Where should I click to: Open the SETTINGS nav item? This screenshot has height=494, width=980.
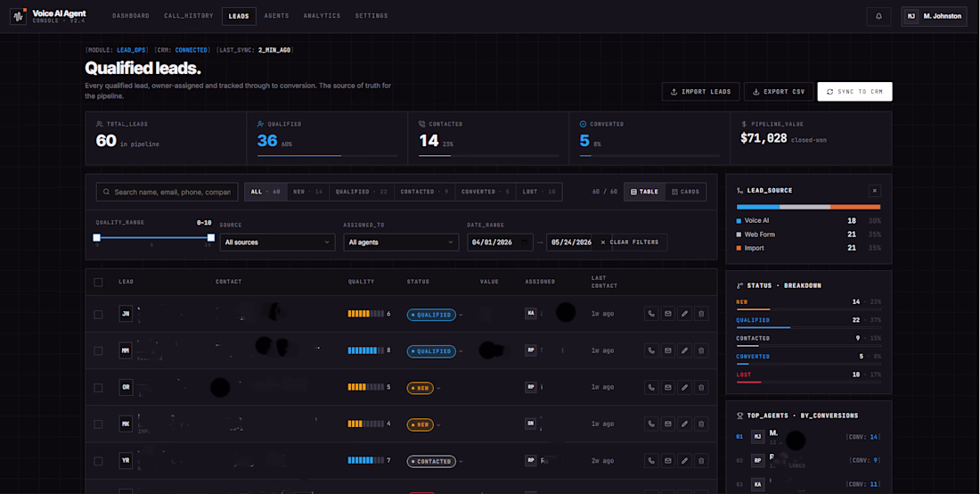coord(372,16)
